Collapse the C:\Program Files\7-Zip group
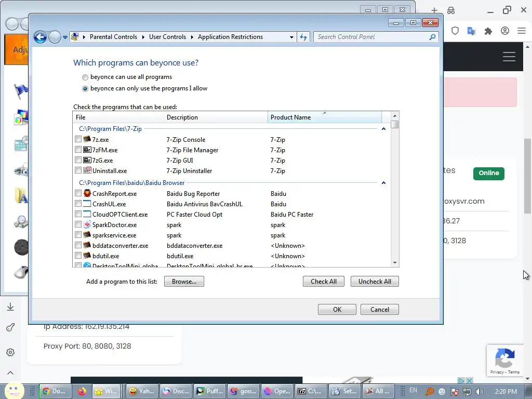The width and height of the screenshot is (532, 399). coord(384,129)
